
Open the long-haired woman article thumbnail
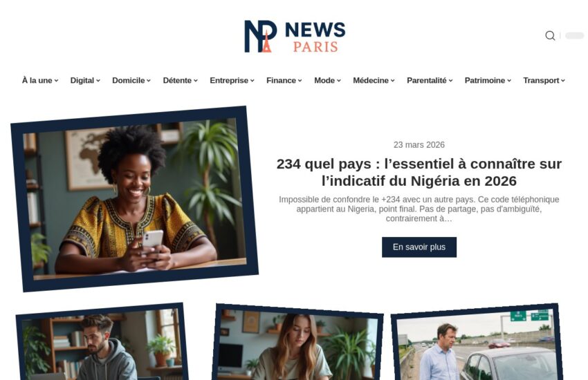click(x=297, y=343)
